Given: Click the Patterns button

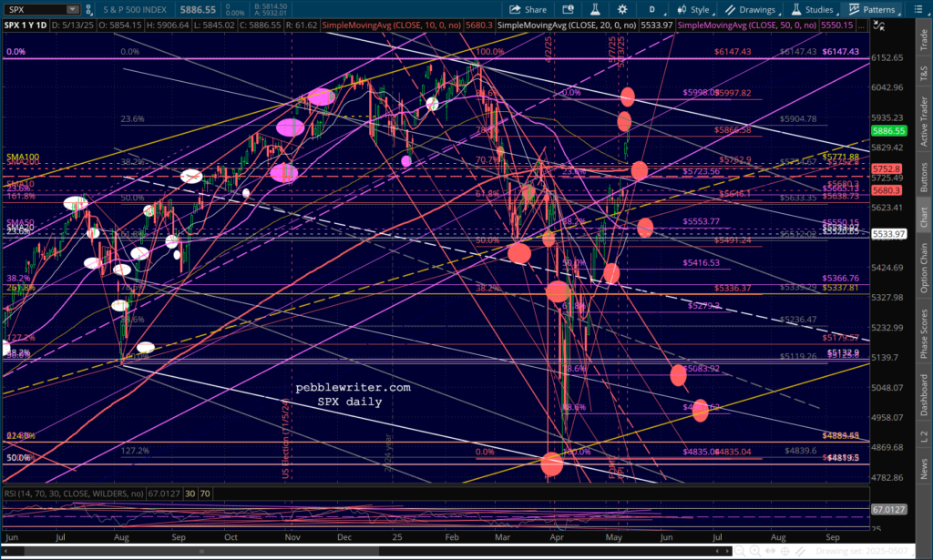Looking at the screenshot, I should tap(871, 9).
